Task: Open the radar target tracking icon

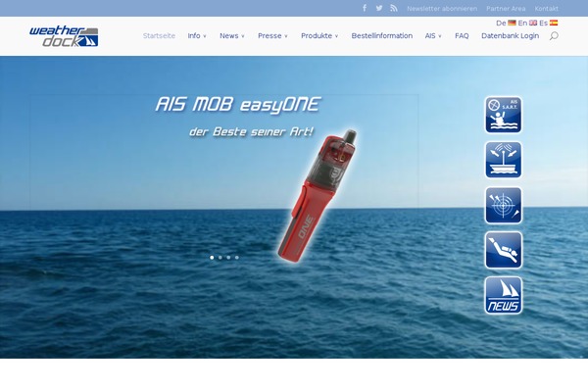Action: 504,205
